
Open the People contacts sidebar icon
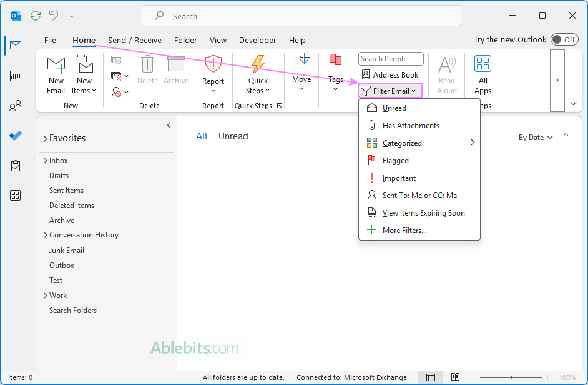(16, 106)
